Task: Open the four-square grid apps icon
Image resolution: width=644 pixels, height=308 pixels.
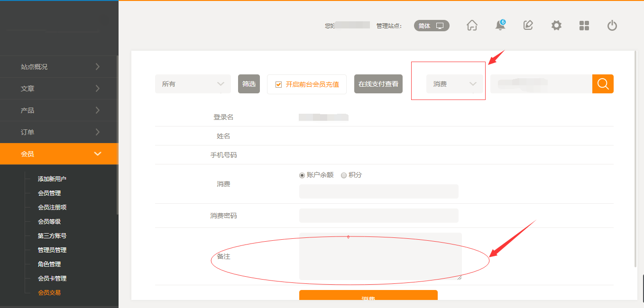Action: tap(584, 26)
